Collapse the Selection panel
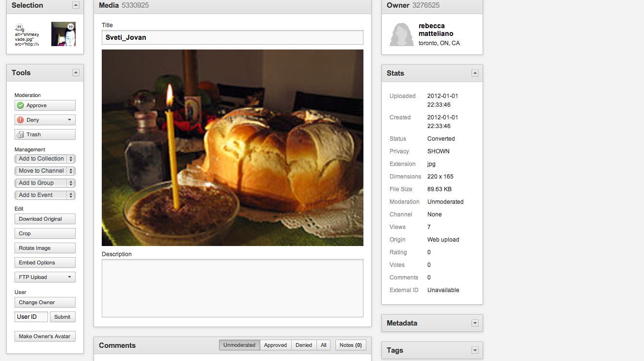 (76, 5)
